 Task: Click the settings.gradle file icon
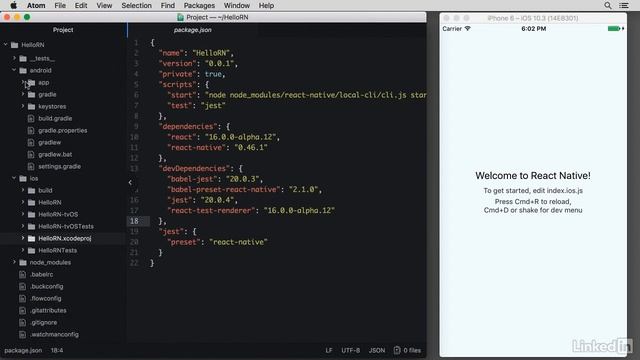point(31,167)
